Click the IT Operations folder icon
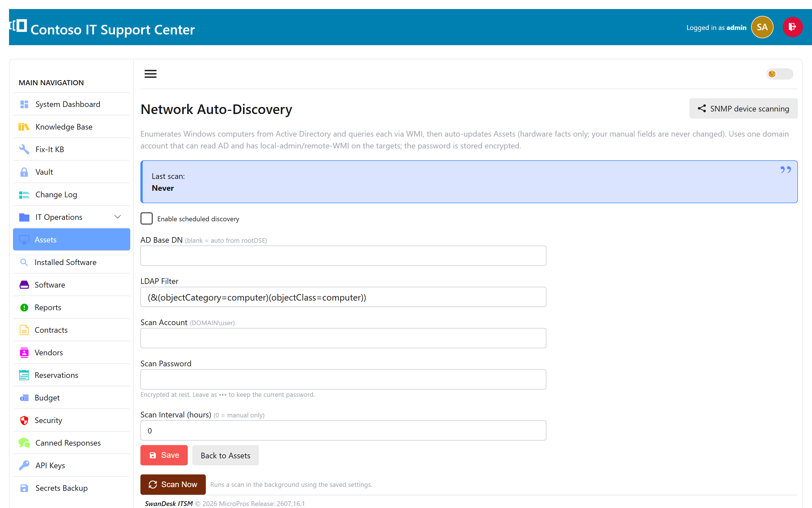Screen dimensions: 812x508 tap(24, 217)
